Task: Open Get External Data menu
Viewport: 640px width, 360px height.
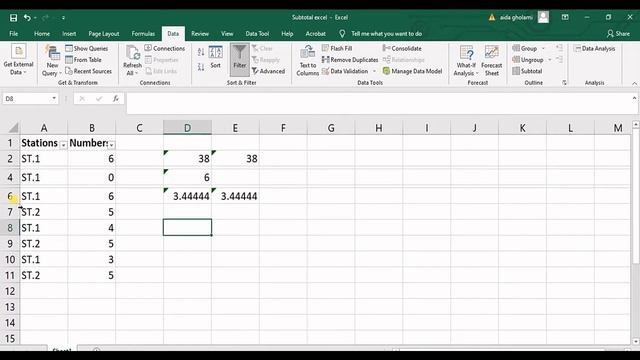Action: 18,60
